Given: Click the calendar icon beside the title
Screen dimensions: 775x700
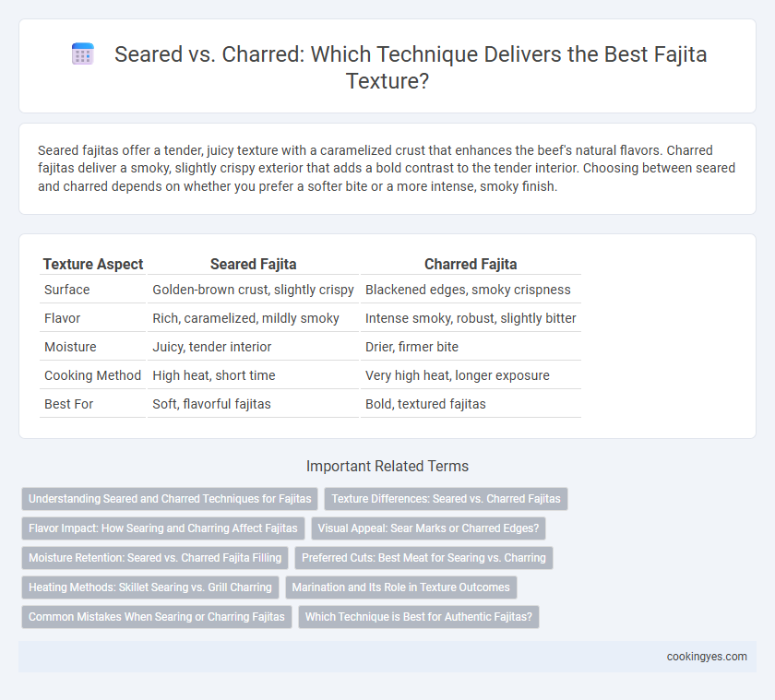Looking at the screenshot, I should point(82,53).
